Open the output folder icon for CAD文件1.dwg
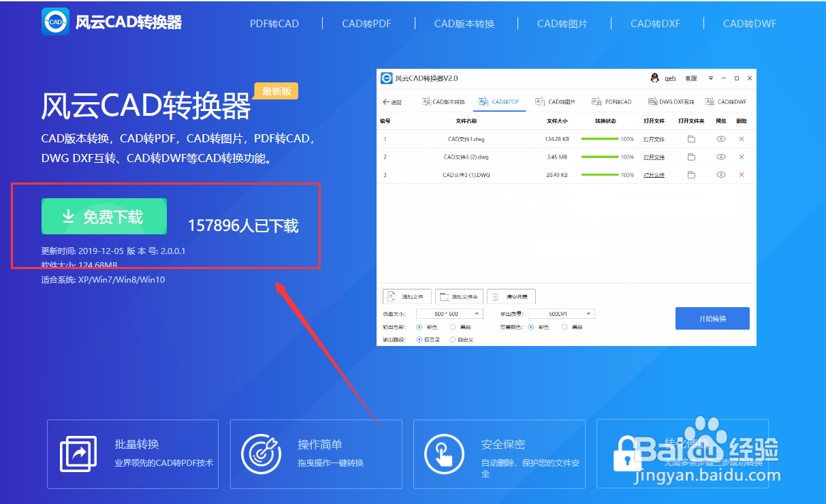The height and width of the screenshot is (504, 826). pos(691,138)
